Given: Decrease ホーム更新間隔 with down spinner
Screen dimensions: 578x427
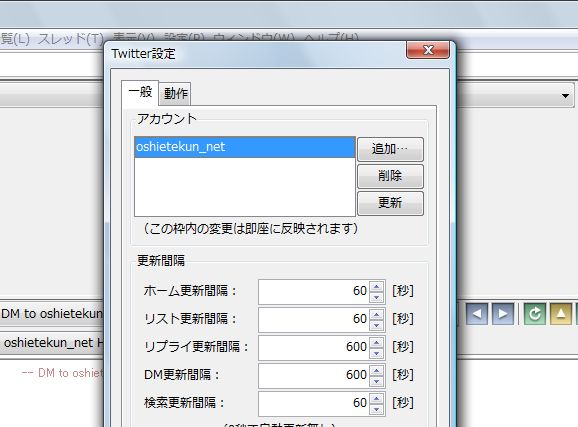Looking at the screenshot, I should click(376, 297).
